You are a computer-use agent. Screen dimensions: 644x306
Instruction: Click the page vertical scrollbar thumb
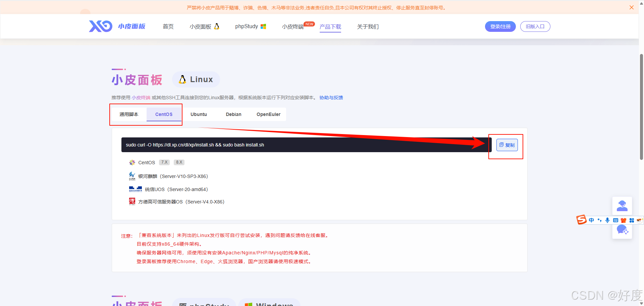click(641, 107)
